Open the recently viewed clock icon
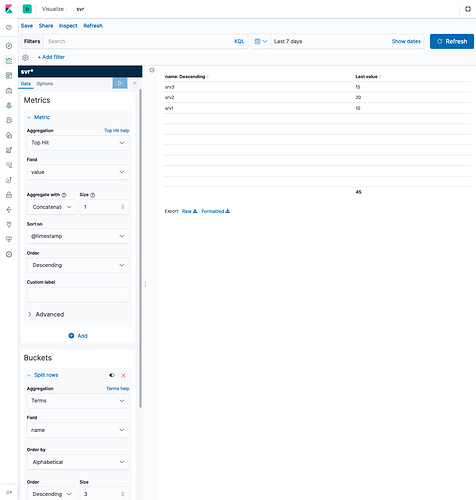Screen dimensions: 476x500 point(9,27)
